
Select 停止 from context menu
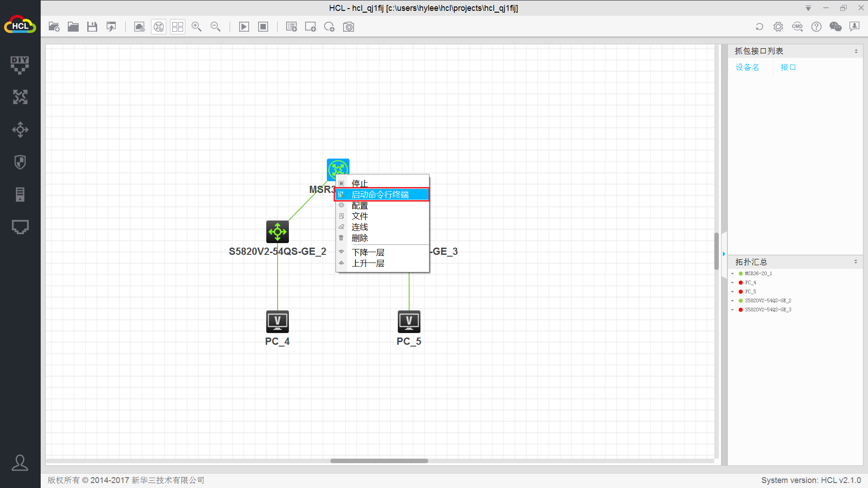382,183
